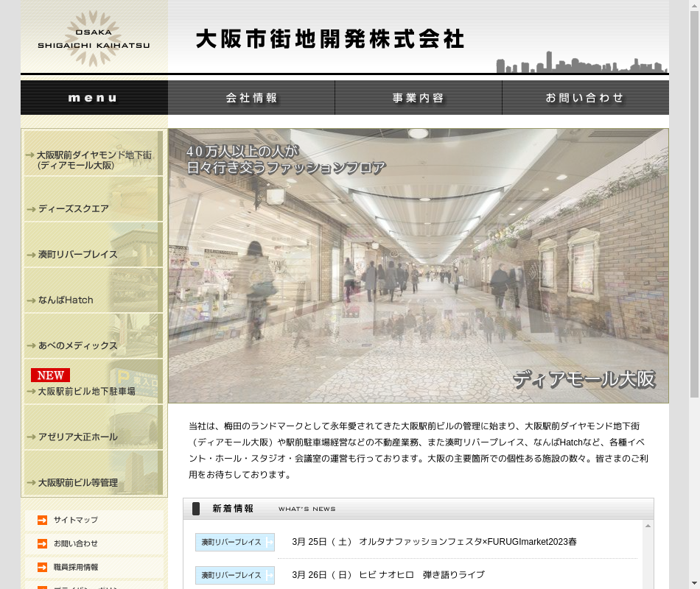Click the news list scroll up arrow
This screenshot has width=700, height=589.
click(648, 526)
